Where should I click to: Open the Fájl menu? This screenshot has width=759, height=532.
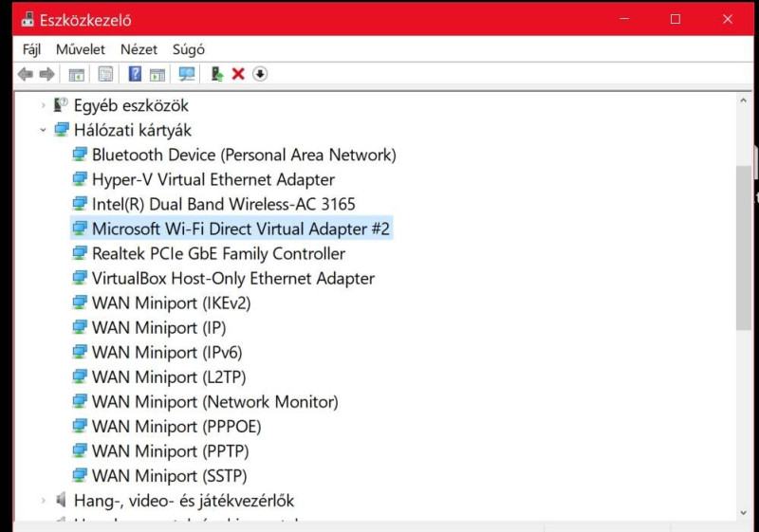pyautogui.click(x=32, y=49)
